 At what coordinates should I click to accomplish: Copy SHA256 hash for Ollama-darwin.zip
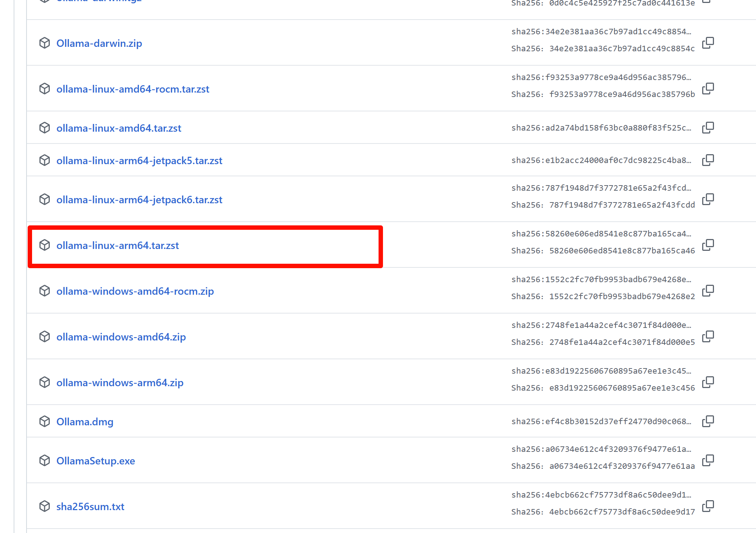click(708, 43)
